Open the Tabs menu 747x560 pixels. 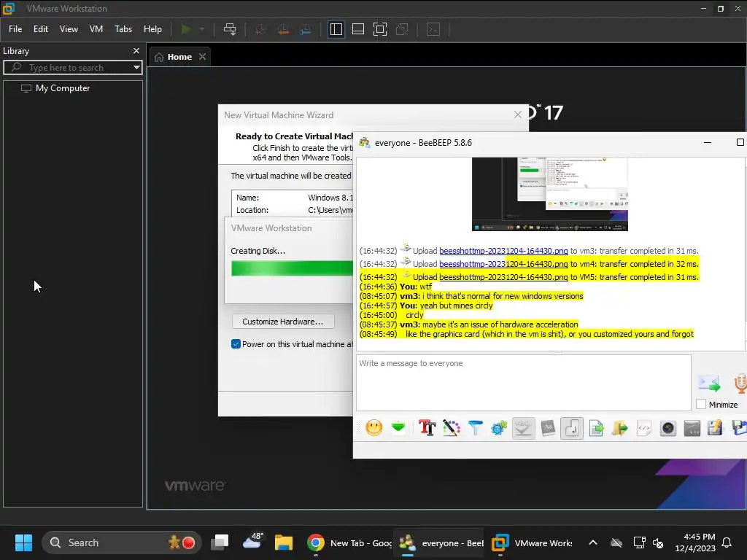click(123, 29)
